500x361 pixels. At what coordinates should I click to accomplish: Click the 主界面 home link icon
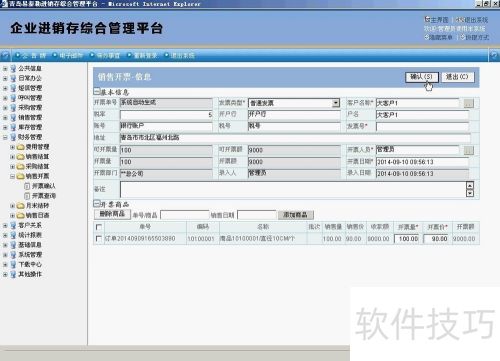click(427, 19)
